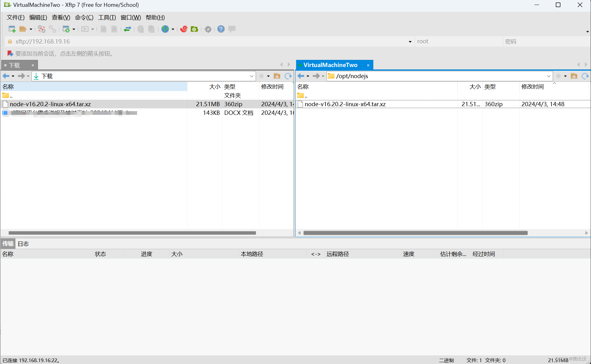Viewport: 591px width, 364px height.
Task: Click the local pane horizontal scrollbar
Action: [132, 233]
